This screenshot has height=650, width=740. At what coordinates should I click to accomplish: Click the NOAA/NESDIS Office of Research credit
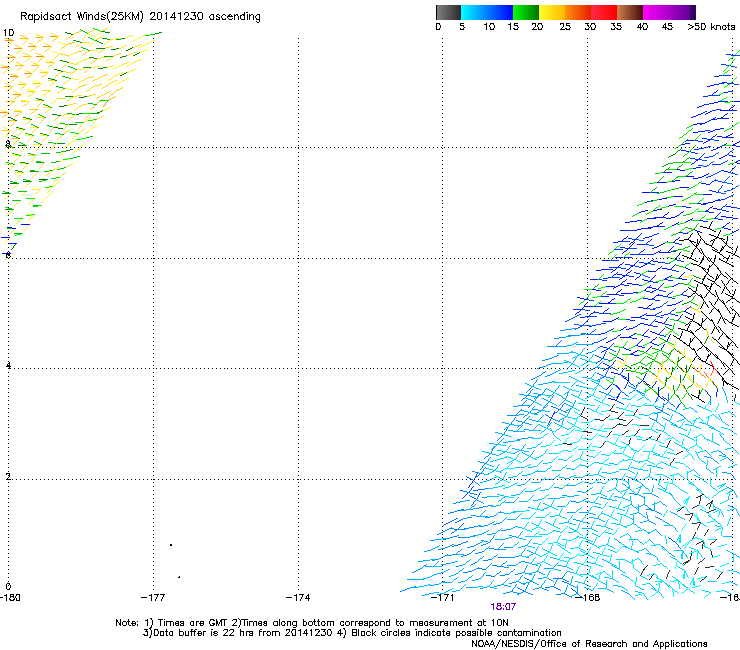(x=589, y=644)
